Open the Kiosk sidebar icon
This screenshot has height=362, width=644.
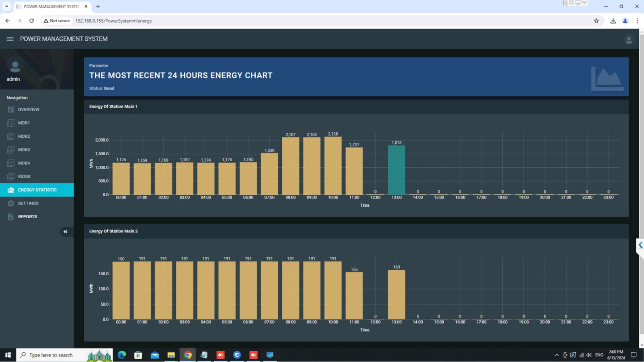tap(11, 176)
